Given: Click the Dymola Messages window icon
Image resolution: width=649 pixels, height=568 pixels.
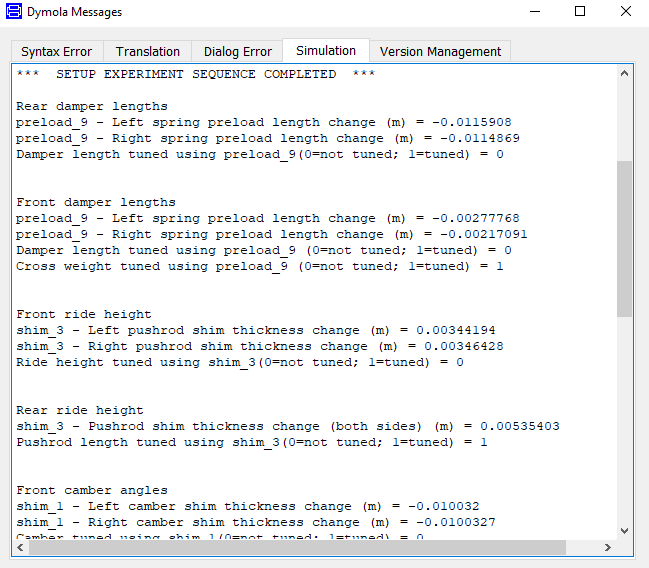Looking at the screenshot, I should pyautogui.click(x=14, y=11).
